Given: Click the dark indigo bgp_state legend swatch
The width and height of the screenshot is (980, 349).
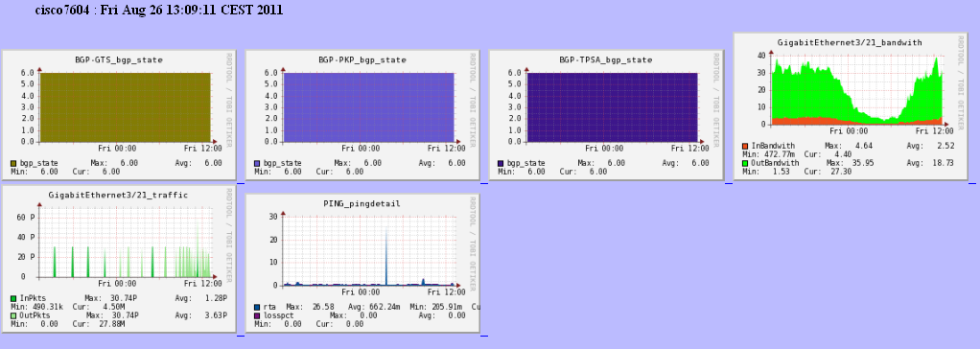Looking at the screenshot, I should [501, 163].
